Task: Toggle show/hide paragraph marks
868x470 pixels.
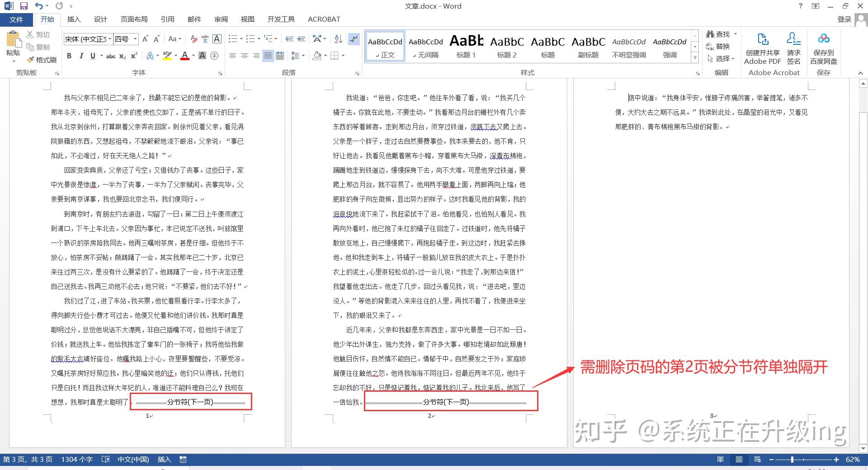Action: coord(354,39)
